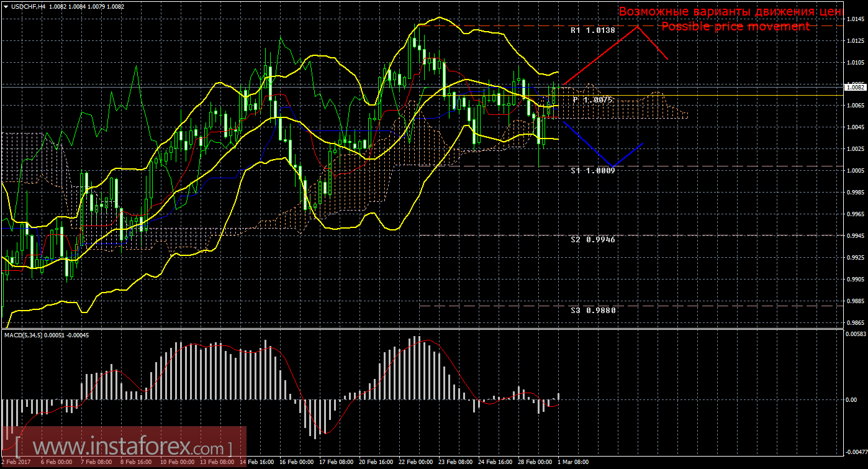Click the S1 1.0009 support label
This screenshot has height=469, width=868.
pyautogui.click(x=593, y=170)
